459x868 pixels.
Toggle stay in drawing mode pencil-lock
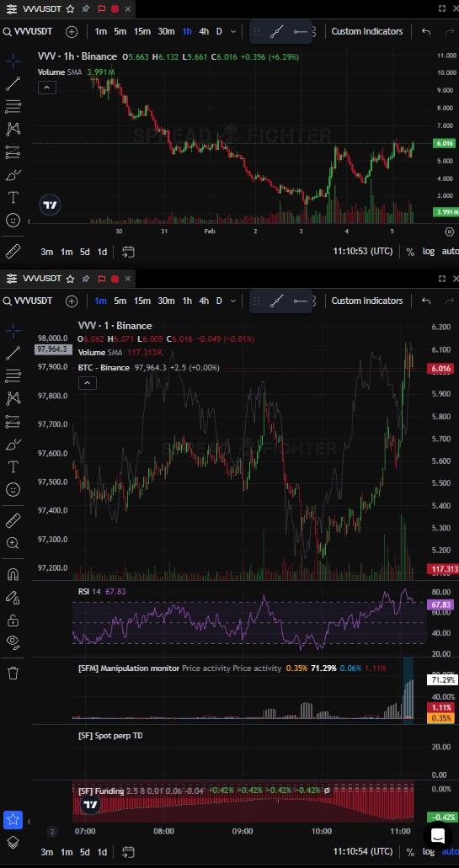click(x=13, y=597)
